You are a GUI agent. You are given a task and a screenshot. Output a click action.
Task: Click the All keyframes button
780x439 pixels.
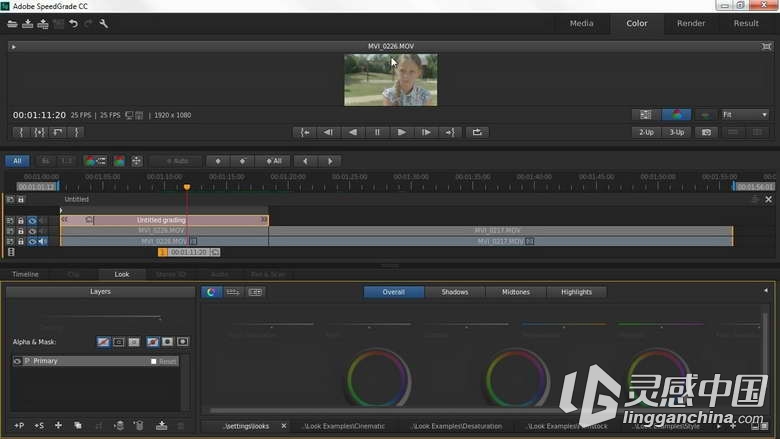[274, 161]
